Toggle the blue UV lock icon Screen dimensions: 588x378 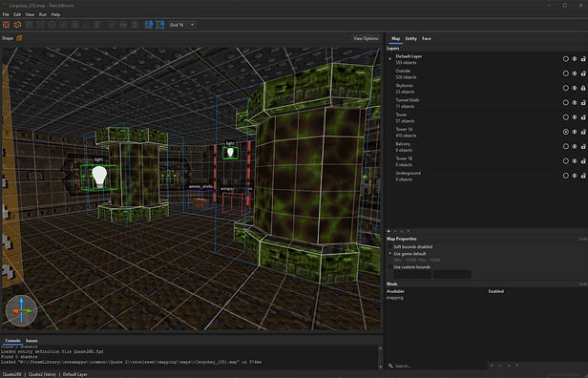(160, 25)
